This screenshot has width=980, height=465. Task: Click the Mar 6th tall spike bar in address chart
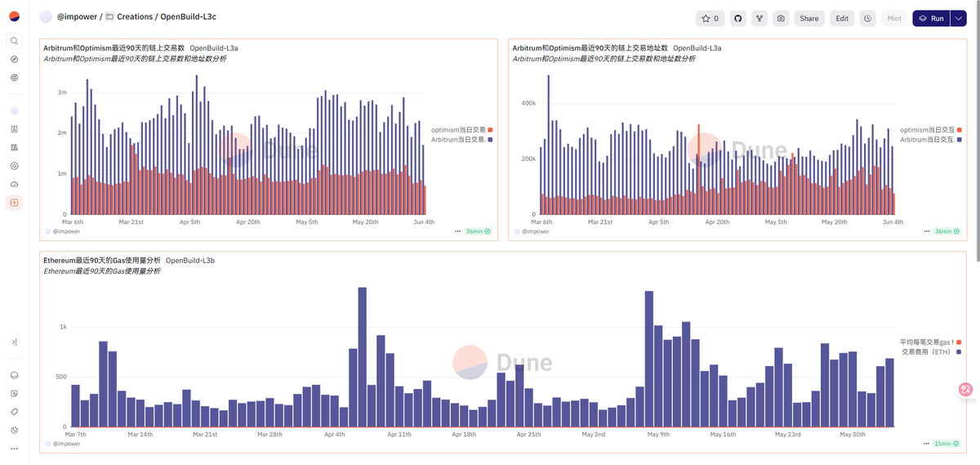point(548,145)
